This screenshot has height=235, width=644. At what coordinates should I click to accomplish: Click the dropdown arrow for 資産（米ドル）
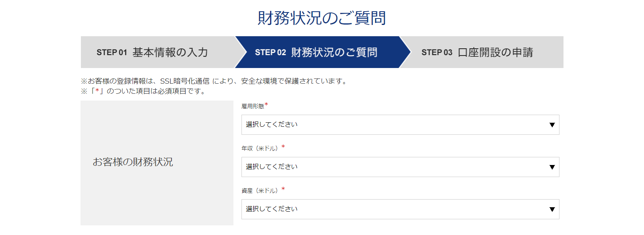[552, 209]
